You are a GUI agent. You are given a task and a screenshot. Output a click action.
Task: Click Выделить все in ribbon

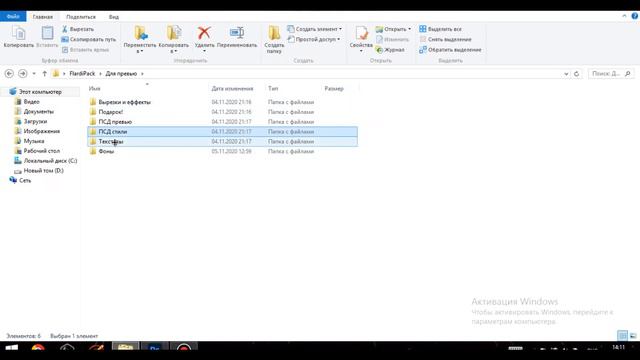(x=440, y=29)
